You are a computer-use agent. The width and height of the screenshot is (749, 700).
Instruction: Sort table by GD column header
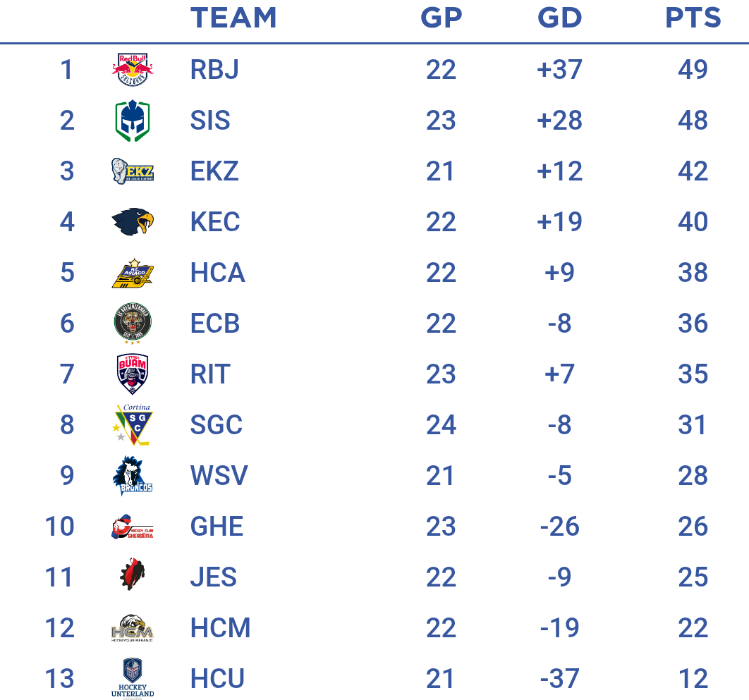point(560,18)
